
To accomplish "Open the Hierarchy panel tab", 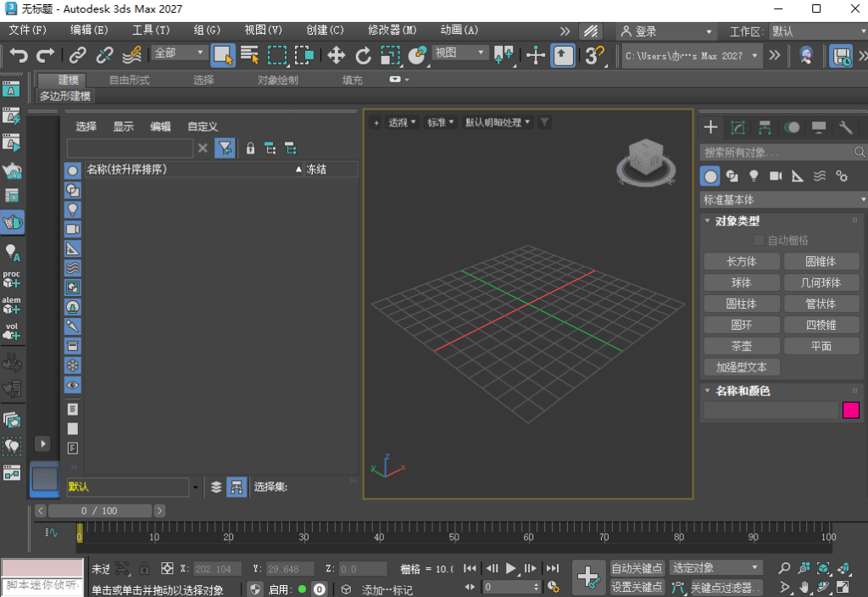I will (765, 128).
